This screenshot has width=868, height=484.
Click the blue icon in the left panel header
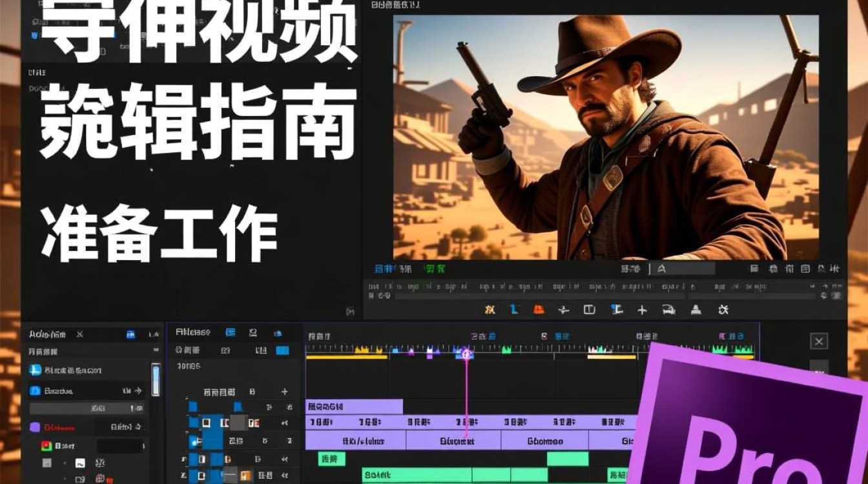pos(130,334)
